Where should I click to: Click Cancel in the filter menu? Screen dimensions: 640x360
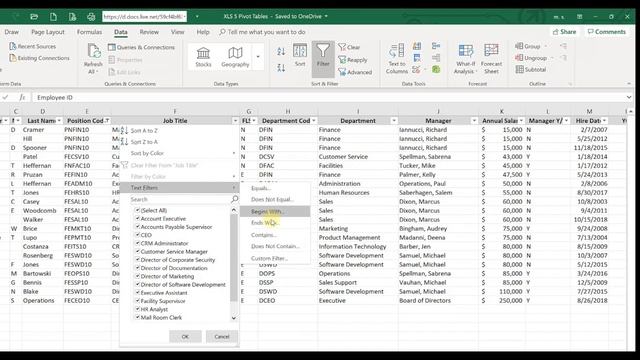[222, 336]
